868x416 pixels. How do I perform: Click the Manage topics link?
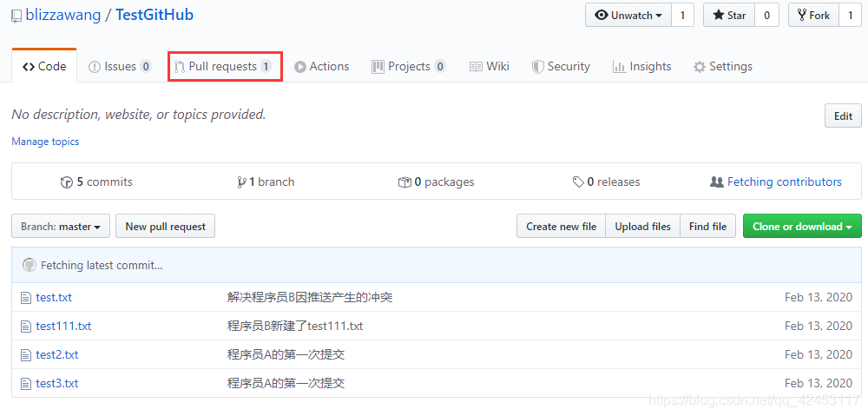(x=45, y=142)
